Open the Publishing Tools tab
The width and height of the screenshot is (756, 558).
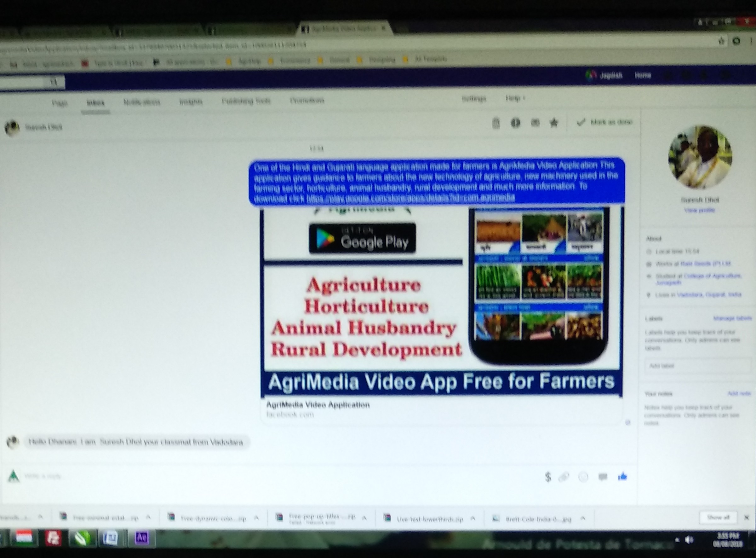[246, 101]
